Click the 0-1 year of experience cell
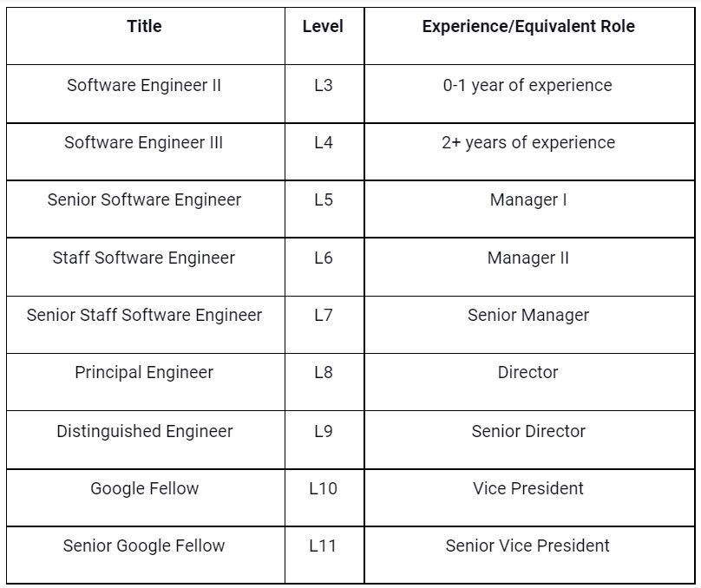Screen dimensions: 701x588 528,86
